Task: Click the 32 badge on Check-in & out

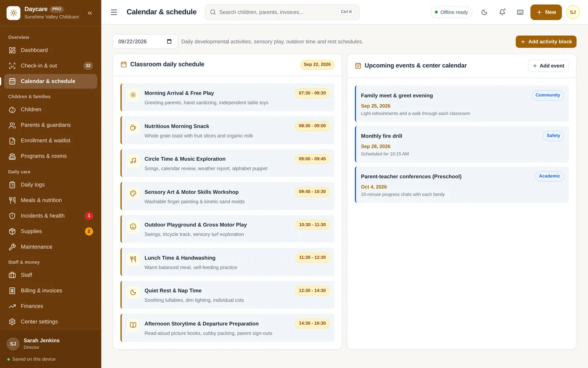Action: click(88, 66)
